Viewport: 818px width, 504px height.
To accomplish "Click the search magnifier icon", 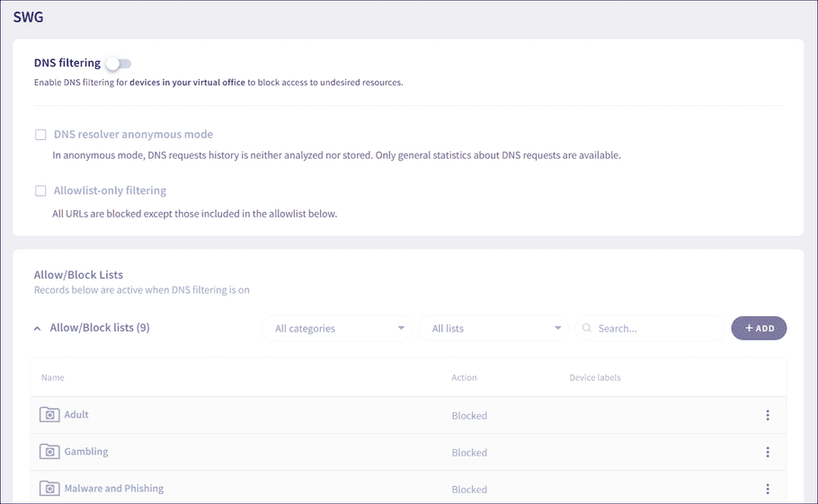I will [587, 328].
